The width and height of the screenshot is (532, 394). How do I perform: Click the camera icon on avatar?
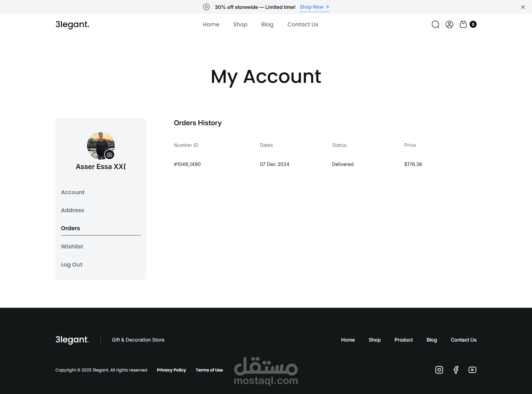pyautogui.click(x=109, y=155)
